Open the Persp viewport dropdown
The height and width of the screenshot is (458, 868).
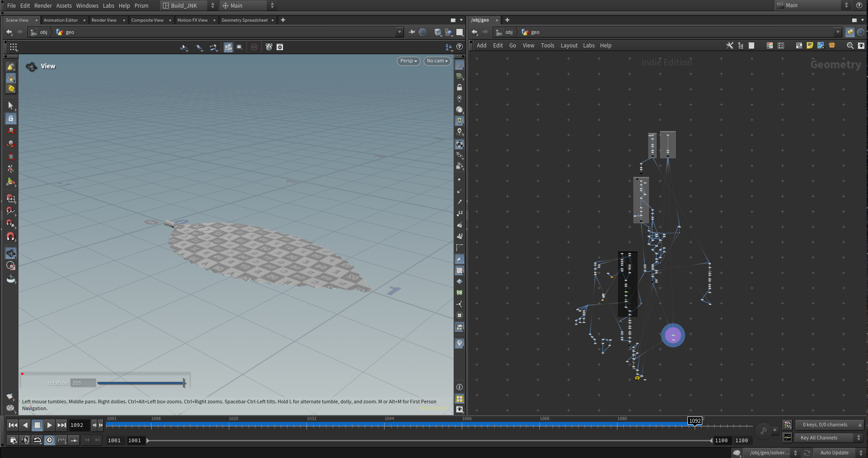pos(408,61)
